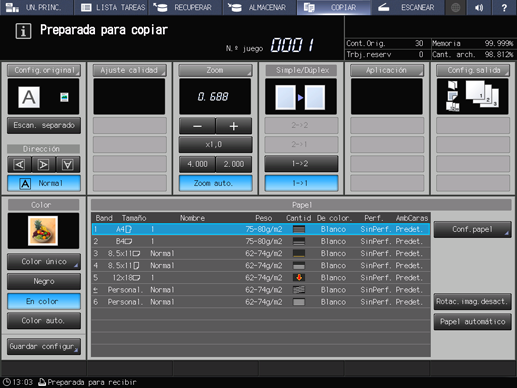The width and height of the screenshot is (517, 388).
Task: Open the Ajuste calidad menu
Action: [129, 70]
